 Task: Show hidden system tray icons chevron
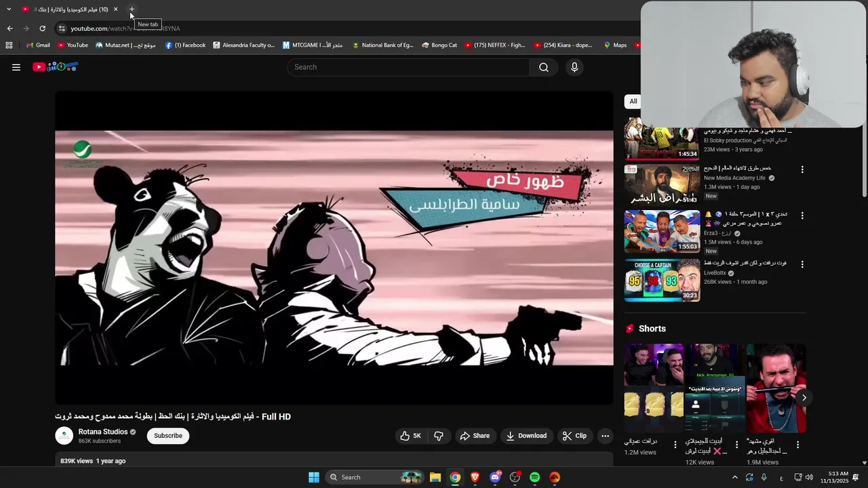tap(734, 477)
